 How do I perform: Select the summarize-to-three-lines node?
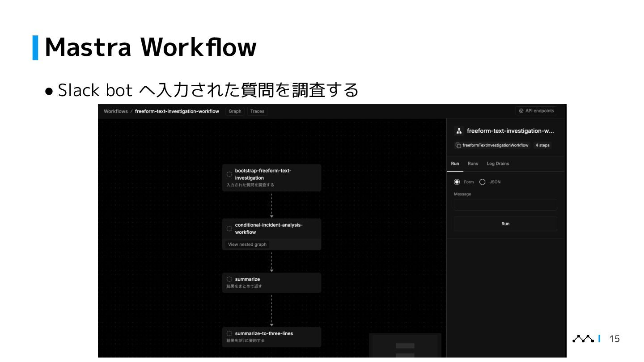pos(271,337)
